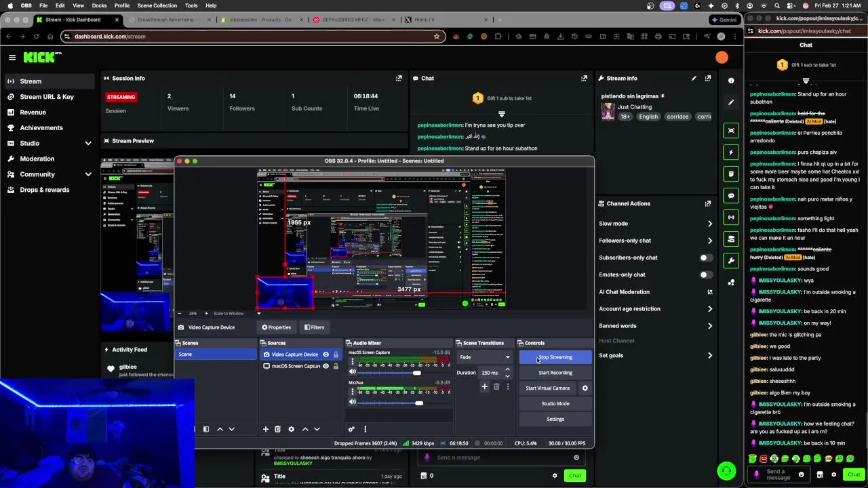
Task: Open the Scene Collection menu
Action: coord(157,5)
